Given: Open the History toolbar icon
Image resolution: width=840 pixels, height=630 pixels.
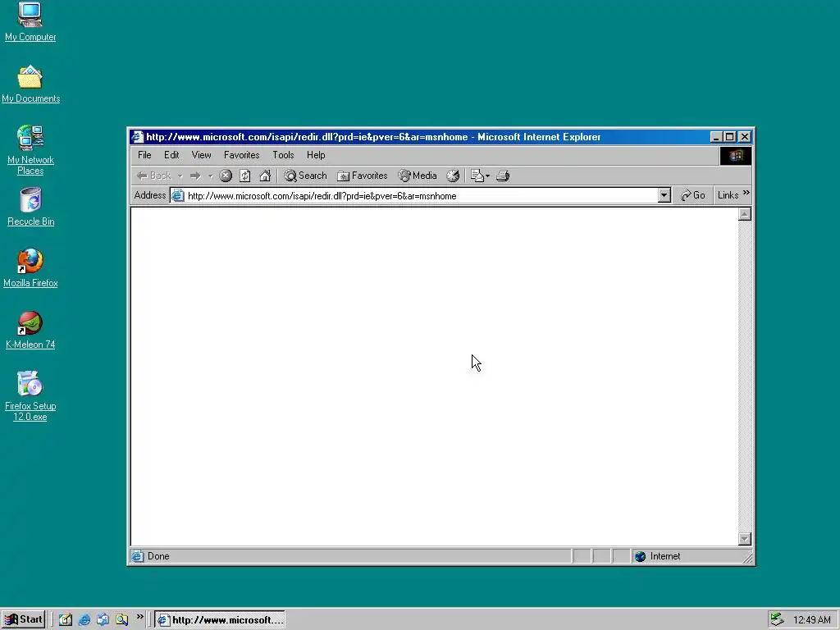Looking at the screenshot, I should (x=453, y=176).
